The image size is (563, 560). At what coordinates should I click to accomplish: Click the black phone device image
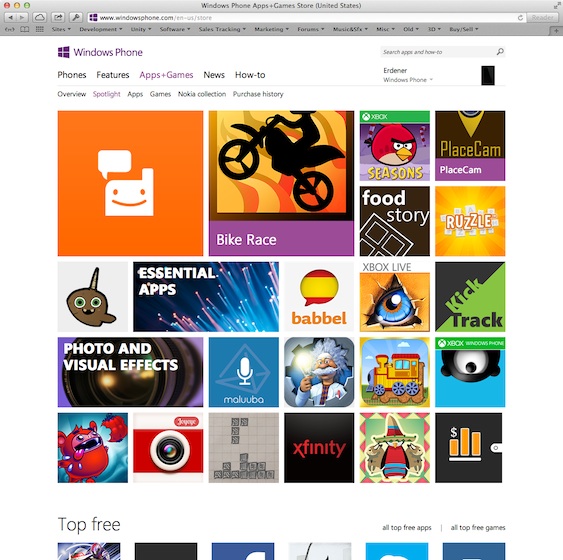(x=488, y=75)
